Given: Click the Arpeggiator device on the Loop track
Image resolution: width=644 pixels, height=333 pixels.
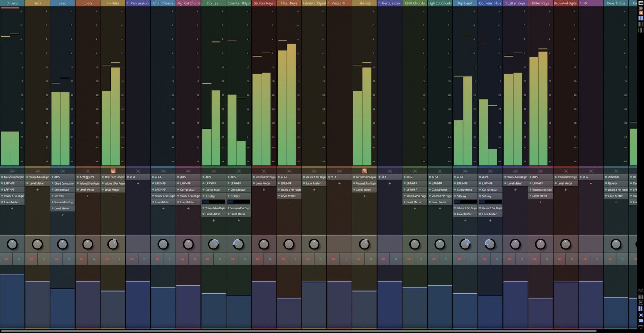Looking at the screenshot, I should (x=87, y=177).
